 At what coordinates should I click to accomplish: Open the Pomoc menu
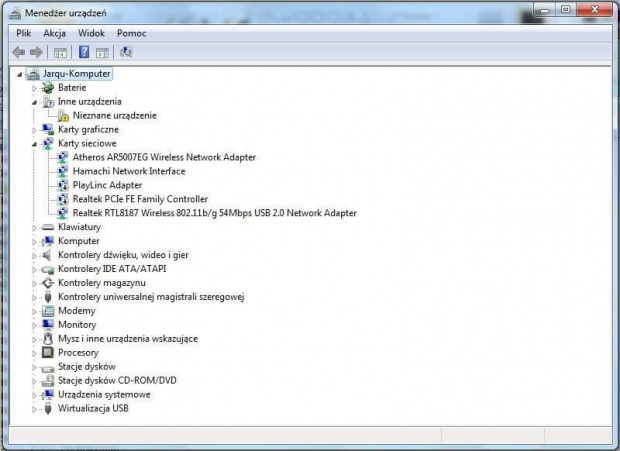(131, 33)
